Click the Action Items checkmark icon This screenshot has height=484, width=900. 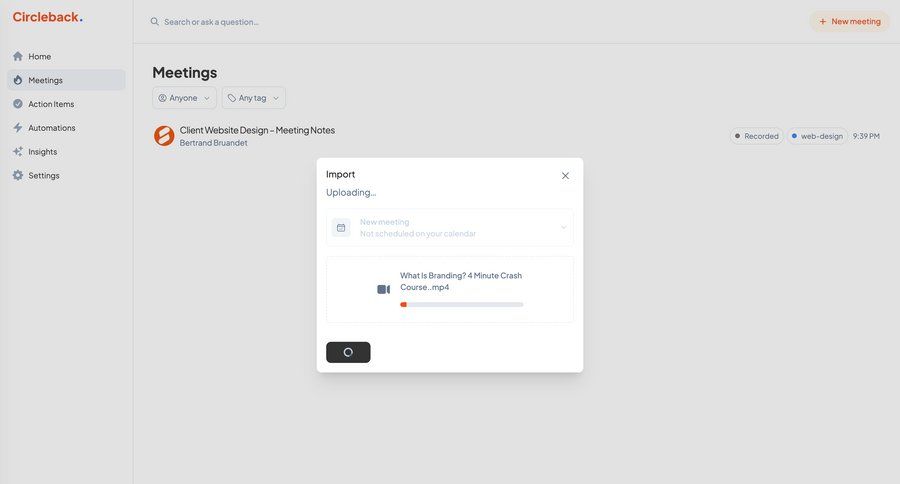click(18, 104)
